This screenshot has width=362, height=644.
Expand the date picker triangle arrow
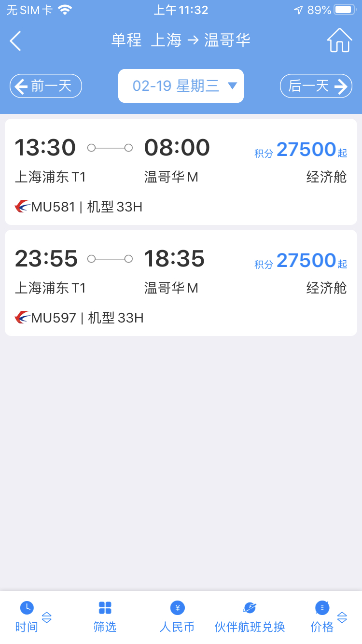232,86
